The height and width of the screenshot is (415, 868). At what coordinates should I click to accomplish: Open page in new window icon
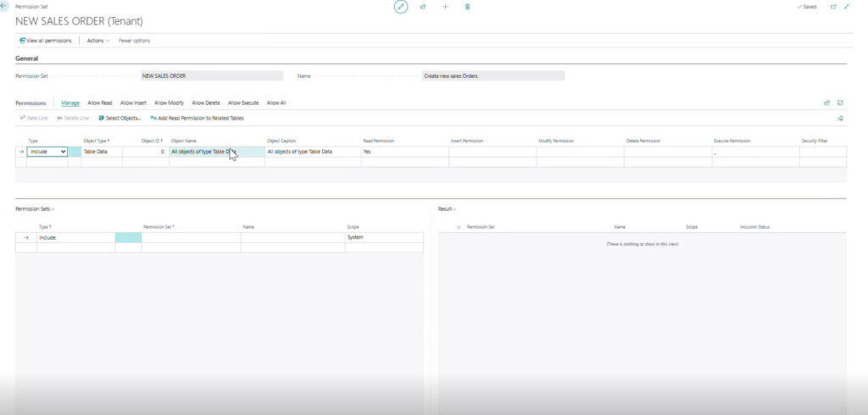(x=834, y=7)
